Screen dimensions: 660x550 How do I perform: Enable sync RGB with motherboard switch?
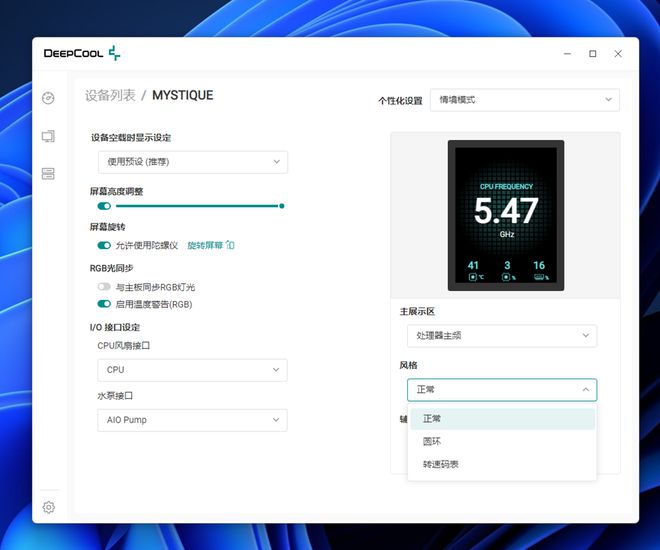pyautogui.click(x=104, y=287)
